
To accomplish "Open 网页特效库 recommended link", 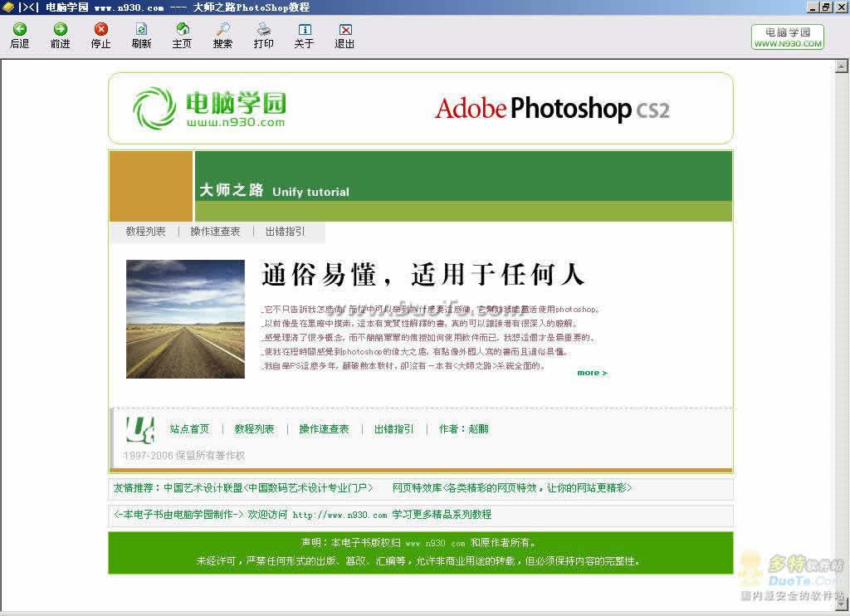I will (512, 488).
